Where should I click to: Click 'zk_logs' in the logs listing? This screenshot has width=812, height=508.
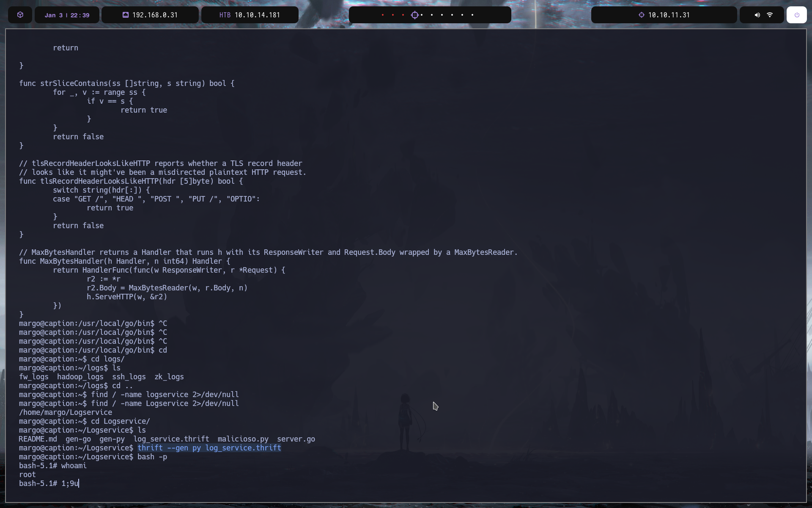click(x=169, y=377)
